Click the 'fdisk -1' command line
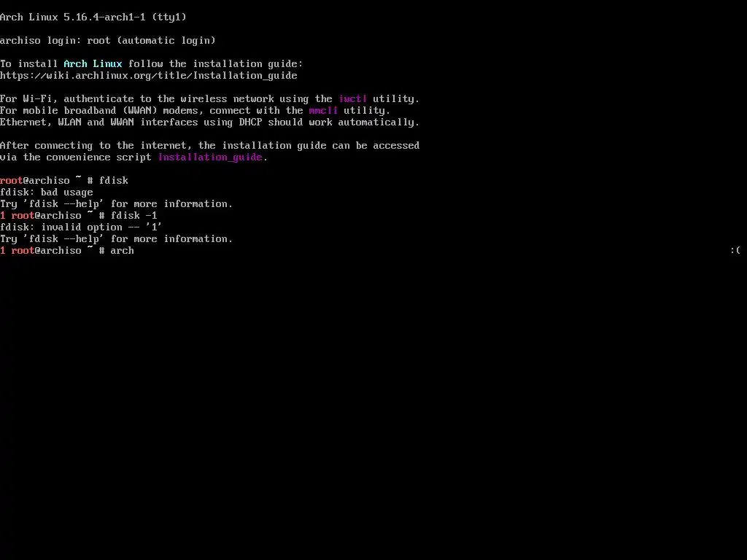The width and height of the screenshot is (747, 560). click(134, 216)
